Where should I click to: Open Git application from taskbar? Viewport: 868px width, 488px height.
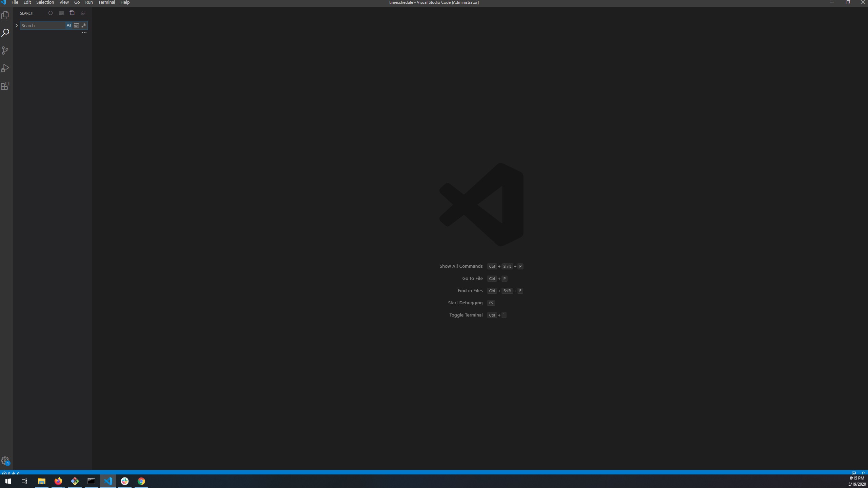pos(75,481)
